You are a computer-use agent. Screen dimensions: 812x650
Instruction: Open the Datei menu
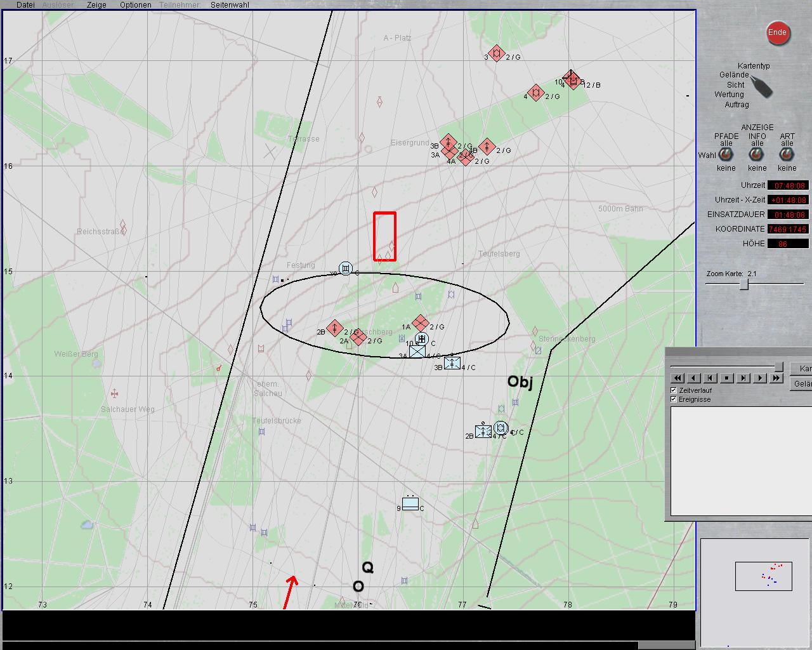tap(25, 4)
